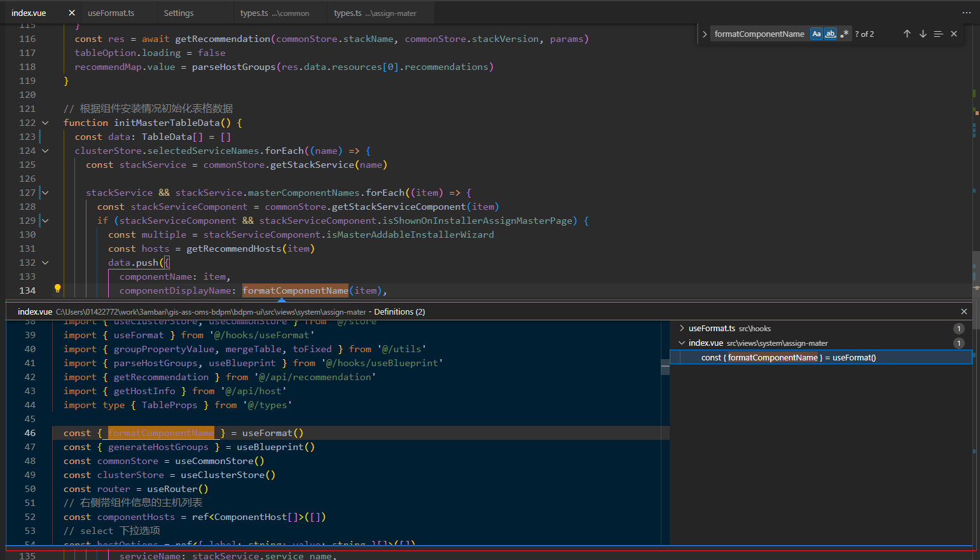Click useRouter() on peek line 50
Viewport: 980px width, 560px height.
tap(177, 489)
